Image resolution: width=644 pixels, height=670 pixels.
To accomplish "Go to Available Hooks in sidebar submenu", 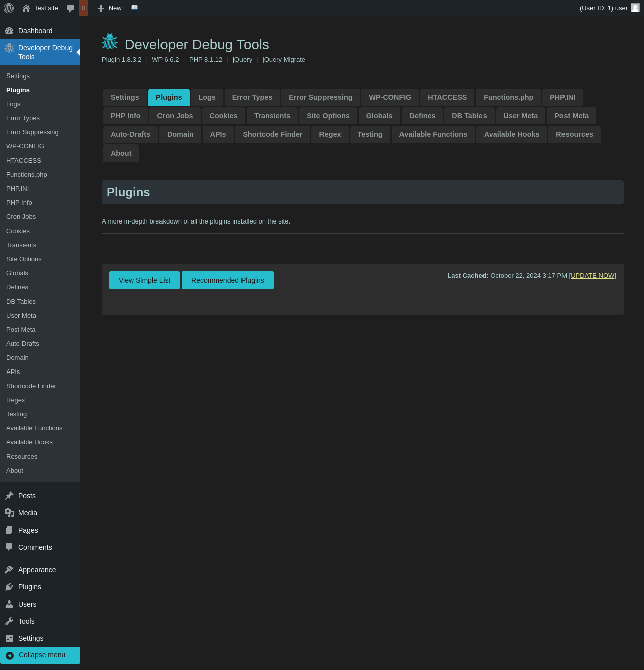I will [29, 442].
